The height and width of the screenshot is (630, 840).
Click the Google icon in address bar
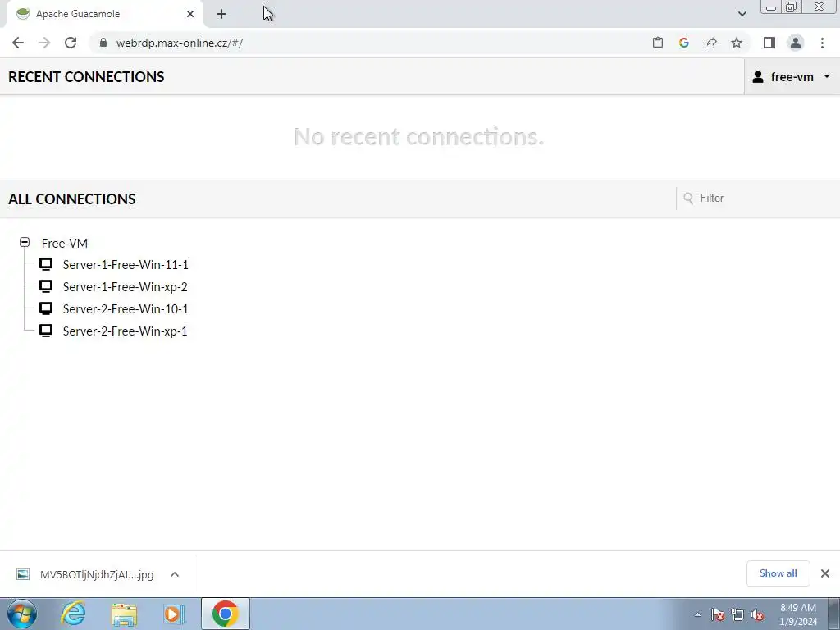coord(683,43)
